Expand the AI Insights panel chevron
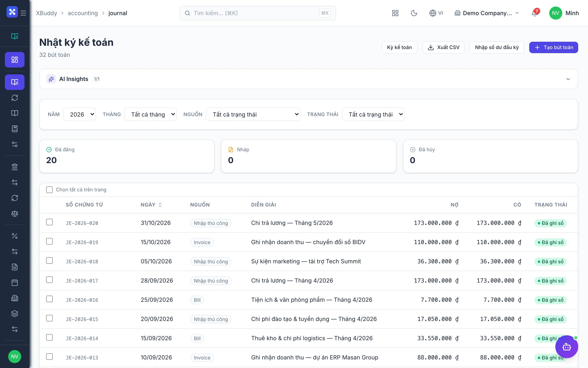 (568, 79)
